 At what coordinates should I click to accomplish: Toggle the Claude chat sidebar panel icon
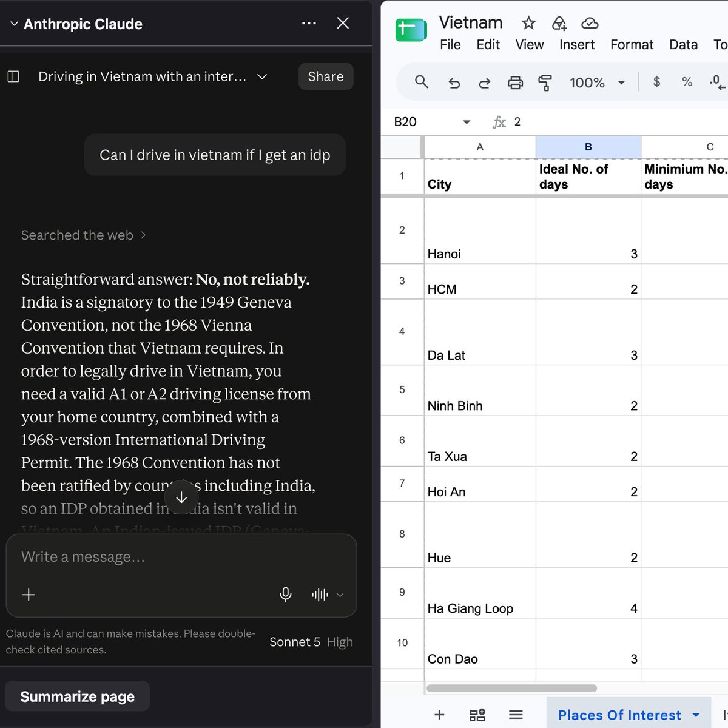click(13, 76)
